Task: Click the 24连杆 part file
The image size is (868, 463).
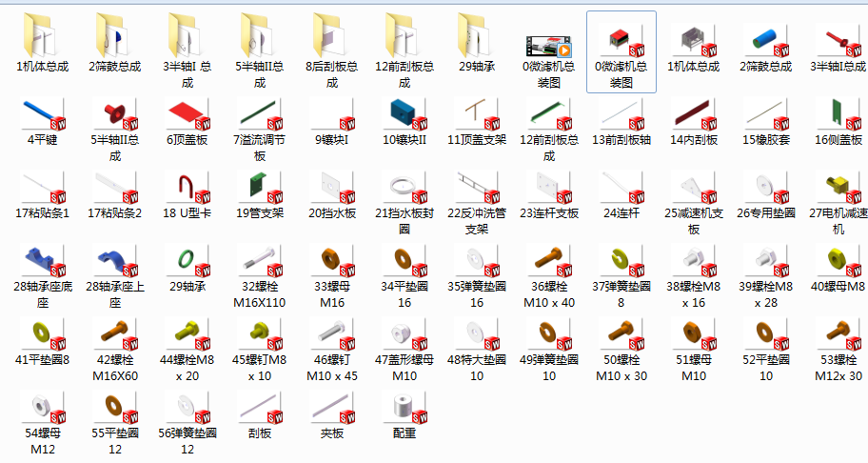Action: tap(621, 195)
